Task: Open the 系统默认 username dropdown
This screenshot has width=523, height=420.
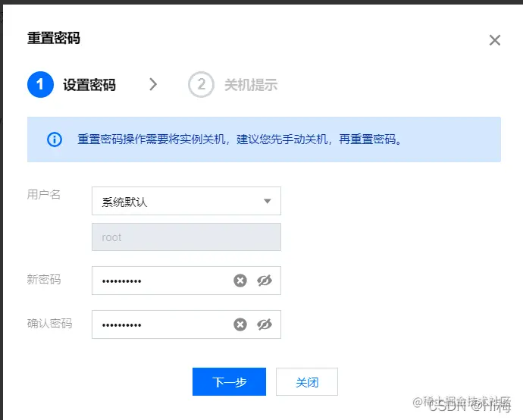Action: click(x=186, y=201)
